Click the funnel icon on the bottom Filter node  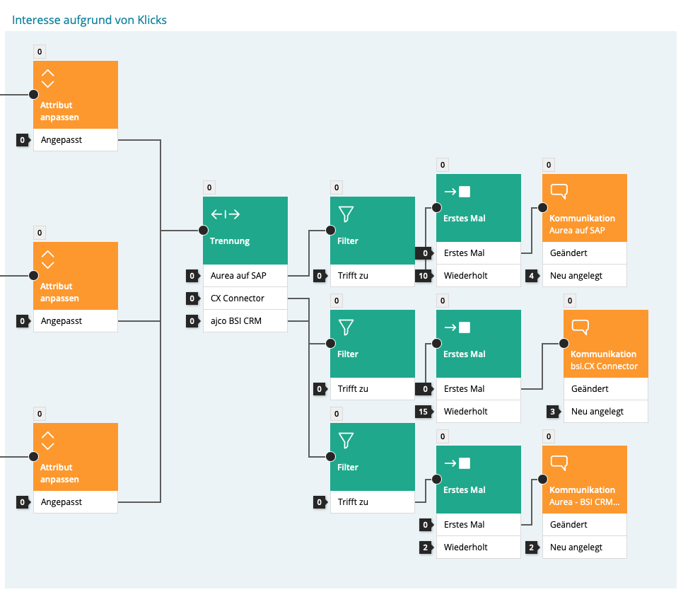(346, 440)
